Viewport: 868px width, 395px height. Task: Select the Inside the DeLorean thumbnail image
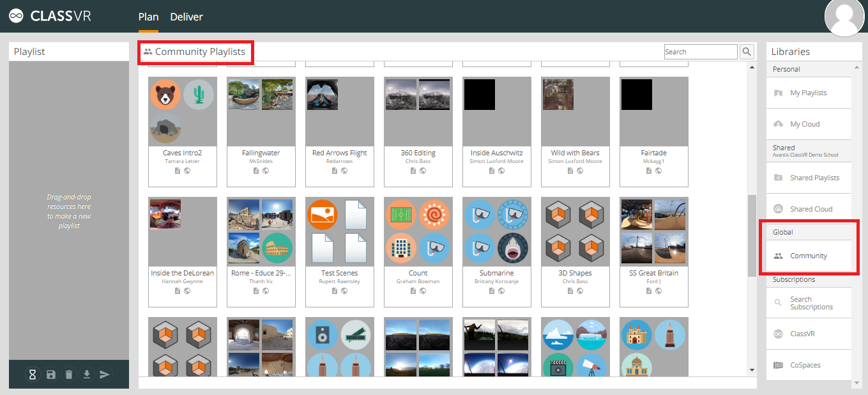(x=165, y=215)
